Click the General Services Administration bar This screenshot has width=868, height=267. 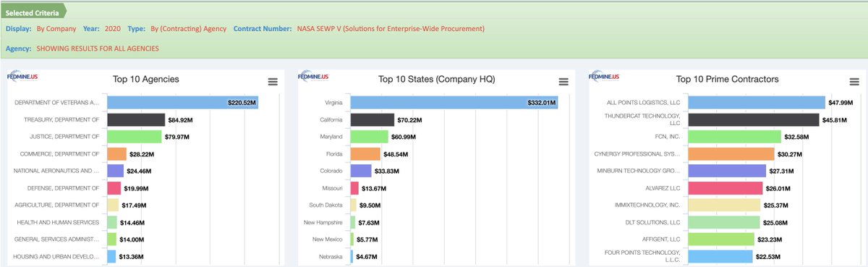(112, 239)
